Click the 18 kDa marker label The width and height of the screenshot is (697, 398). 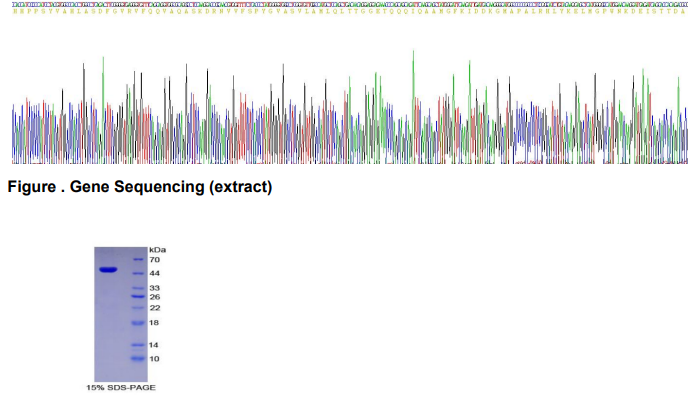(154, 323)
